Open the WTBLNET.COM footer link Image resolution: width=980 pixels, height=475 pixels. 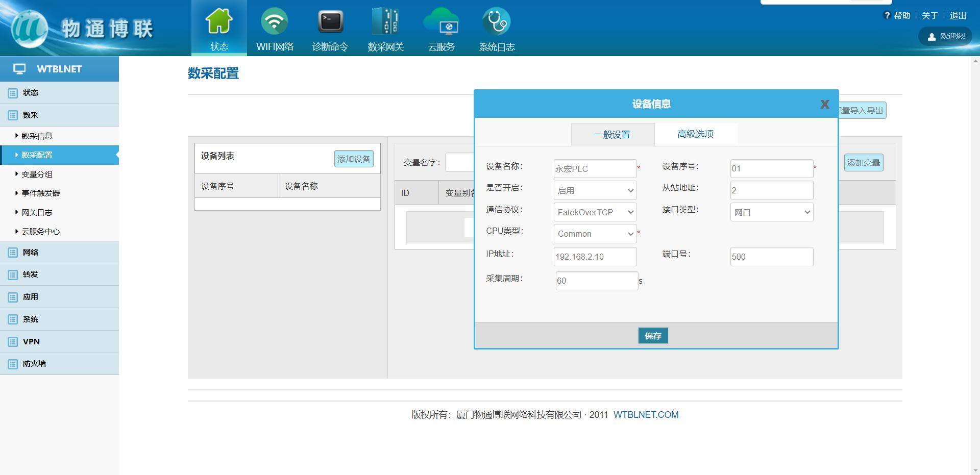point(646,415)
